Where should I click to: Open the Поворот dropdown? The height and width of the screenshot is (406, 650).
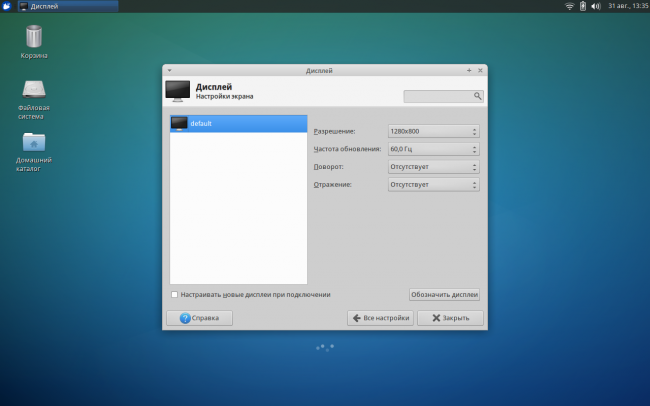434,167
